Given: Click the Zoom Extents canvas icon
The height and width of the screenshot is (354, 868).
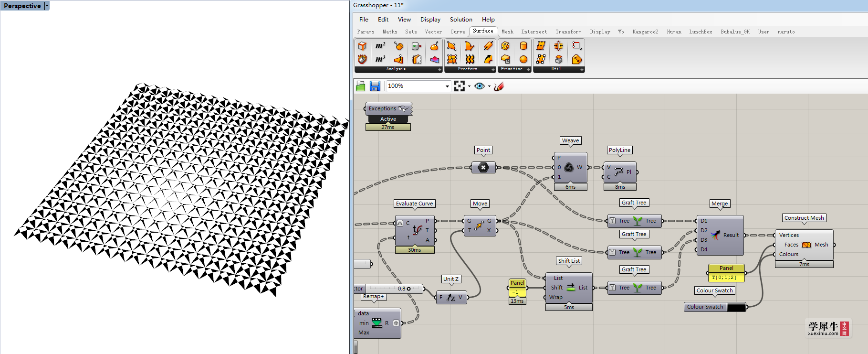Looking at the screenshot, I should [x=460, y=86].
